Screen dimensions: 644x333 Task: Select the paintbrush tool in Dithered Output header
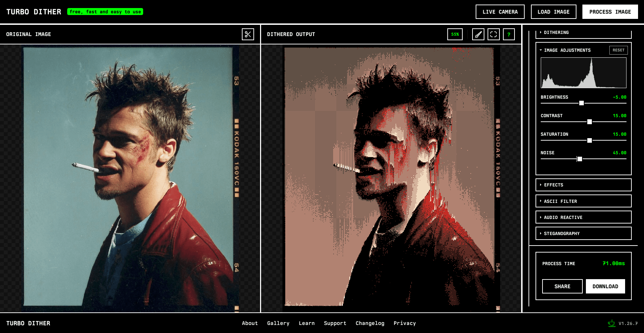[478, 34]
